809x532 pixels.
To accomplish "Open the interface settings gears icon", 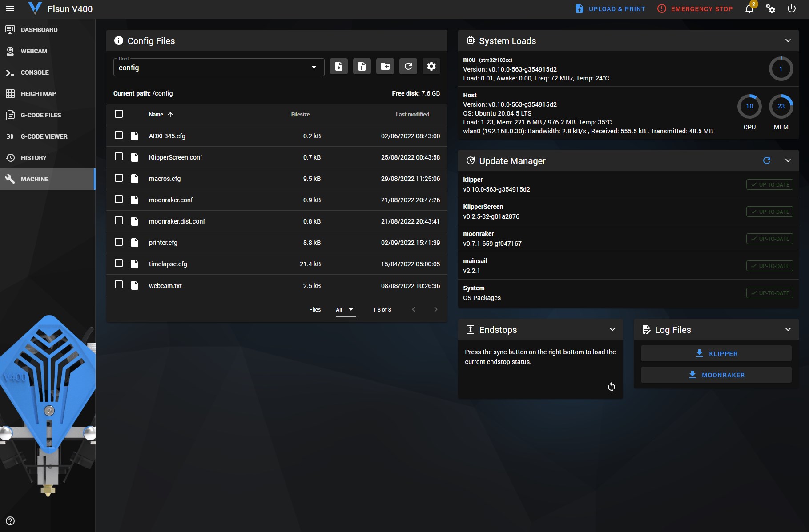I will click(771, 9).
